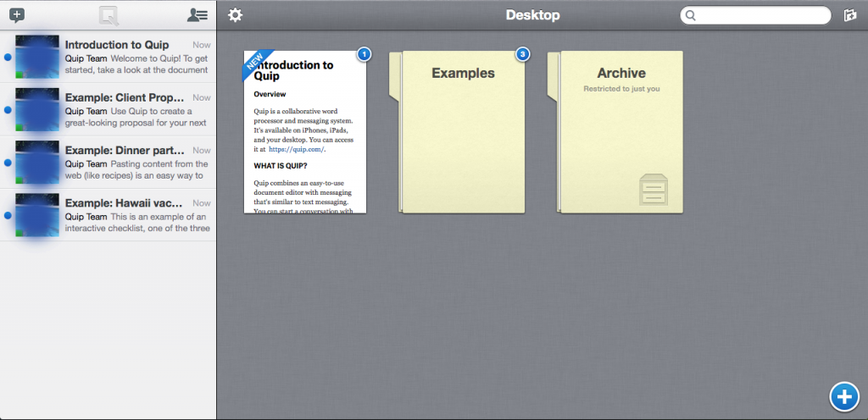Open the Archive folder
The height and width of the screenshot is (420, 868).
pos(615,132)
